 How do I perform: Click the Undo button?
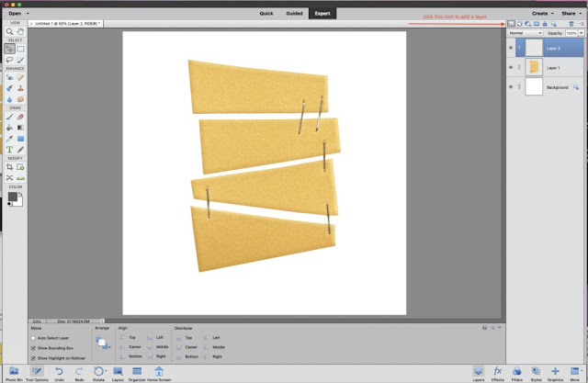(x=59, y=374)
